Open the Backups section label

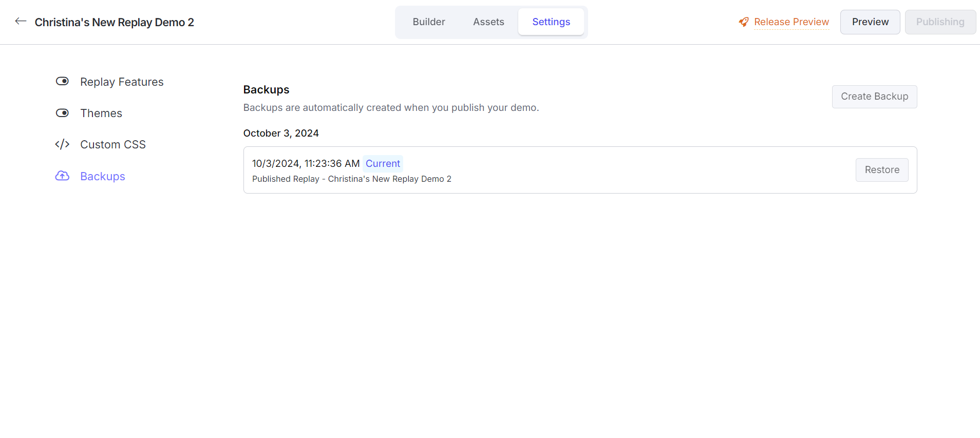[103, 177]
